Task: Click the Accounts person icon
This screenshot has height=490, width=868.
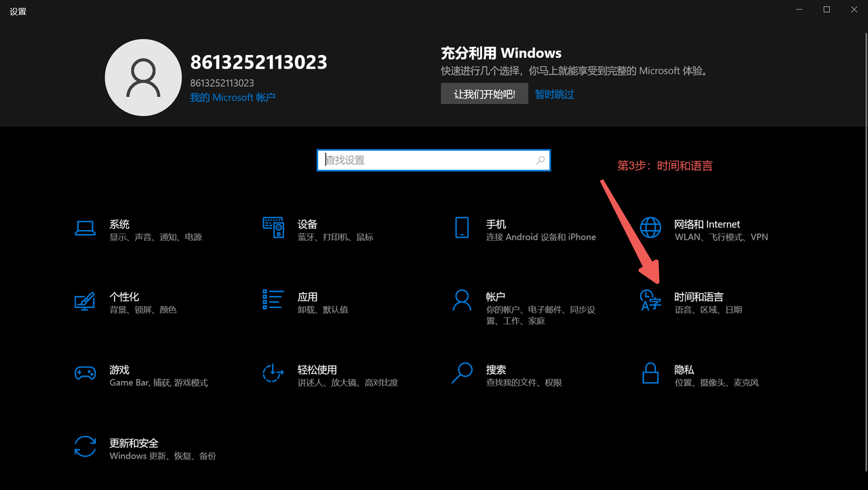Action: point(462,300)
